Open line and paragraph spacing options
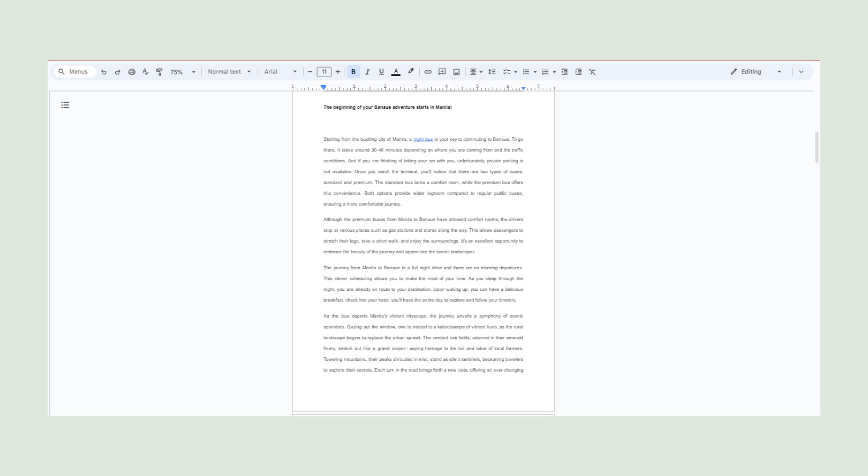868x476 pixels. [492, 72]
